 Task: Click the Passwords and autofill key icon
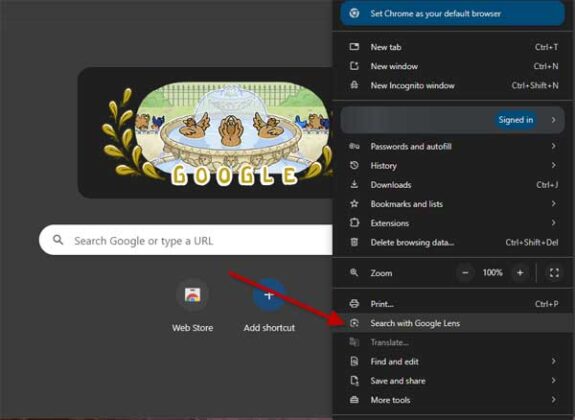(x=354, y=146)
